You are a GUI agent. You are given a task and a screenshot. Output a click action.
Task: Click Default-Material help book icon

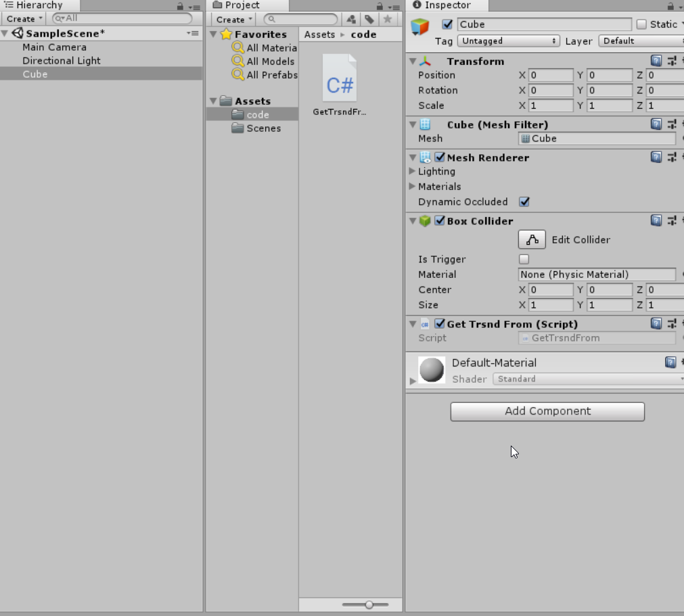(x=670, y=362)
